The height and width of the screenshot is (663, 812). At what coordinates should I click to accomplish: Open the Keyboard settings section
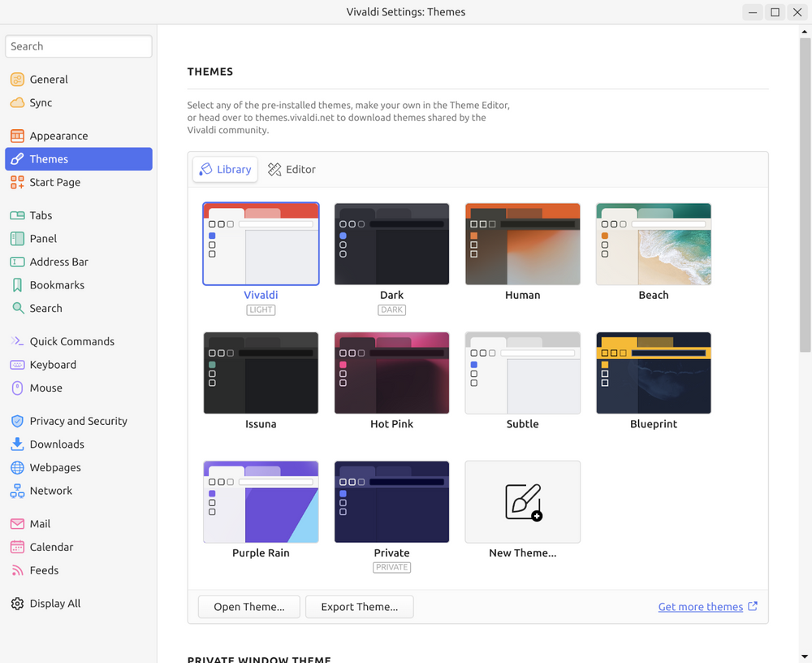click(x=54, y=364)
